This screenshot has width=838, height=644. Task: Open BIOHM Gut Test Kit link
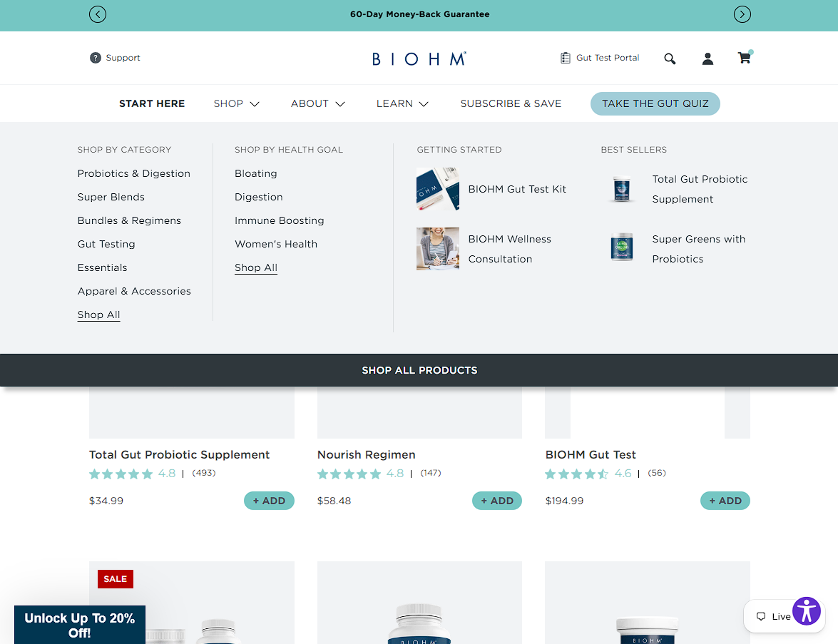(x=517, y=189)
